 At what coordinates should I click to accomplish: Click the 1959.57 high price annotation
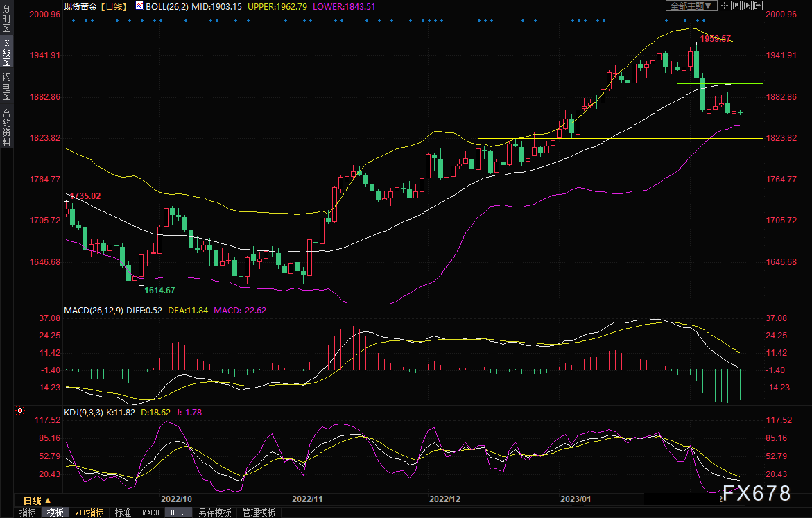pyautogui.click(x=715, y=38)
